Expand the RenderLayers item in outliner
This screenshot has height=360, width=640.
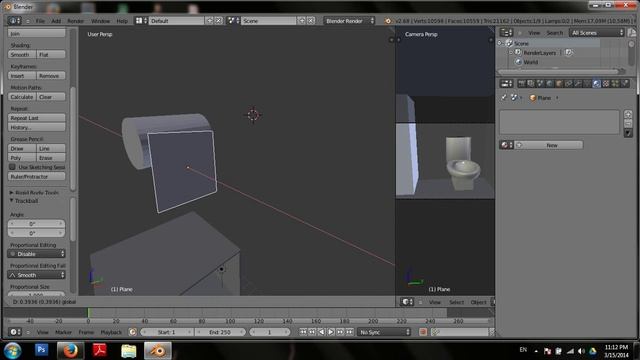[510, 53]
